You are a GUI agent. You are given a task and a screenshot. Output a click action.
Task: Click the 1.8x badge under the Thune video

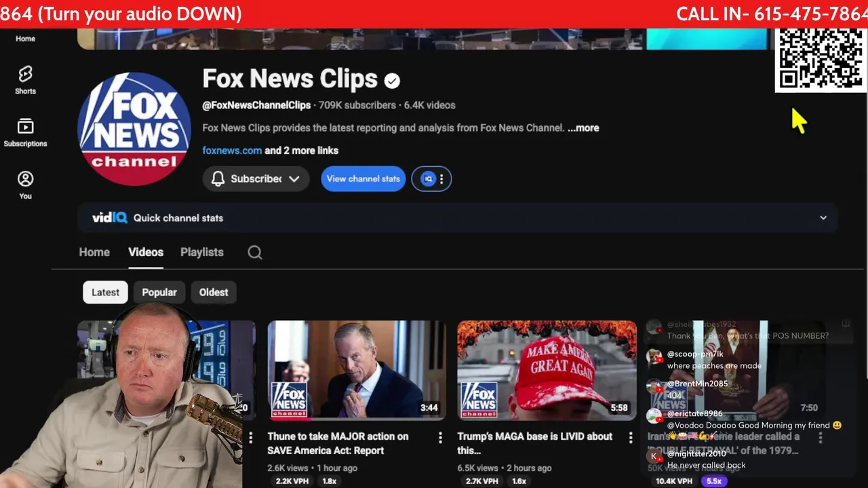pos(330,481)
